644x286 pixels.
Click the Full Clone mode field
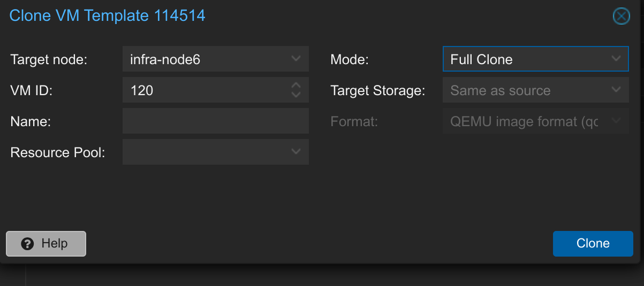[x=525, y=59]
